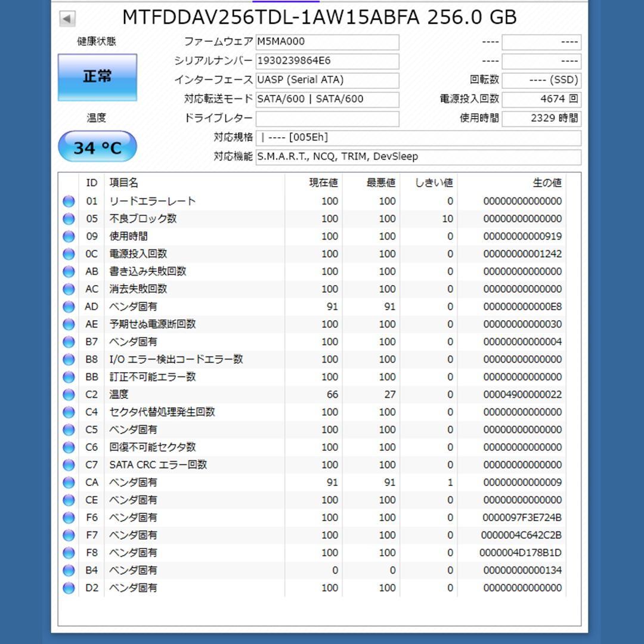Click the power-on hours field 2329 時間
Screen dimensions: 644x644
pyautogui.click(x=541, y=119)
